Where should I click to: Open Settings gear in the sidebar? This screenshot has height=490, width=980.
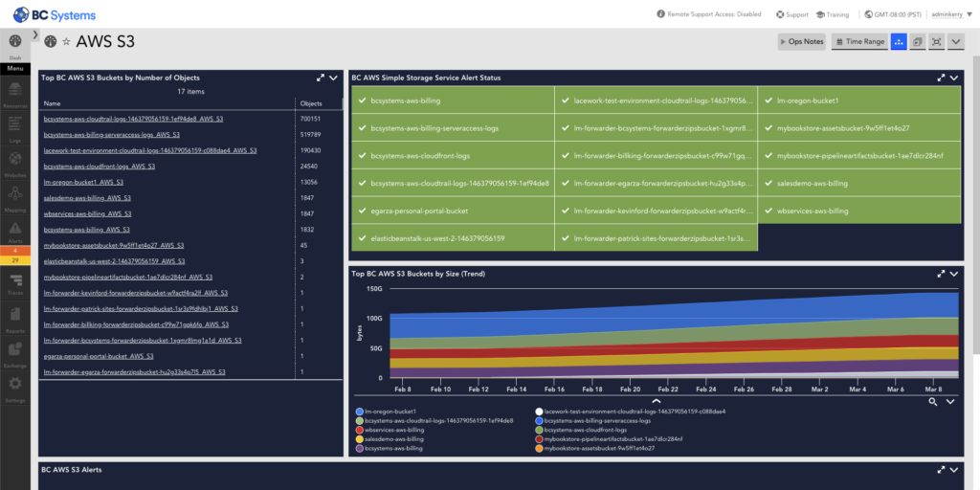pos(15,389)
